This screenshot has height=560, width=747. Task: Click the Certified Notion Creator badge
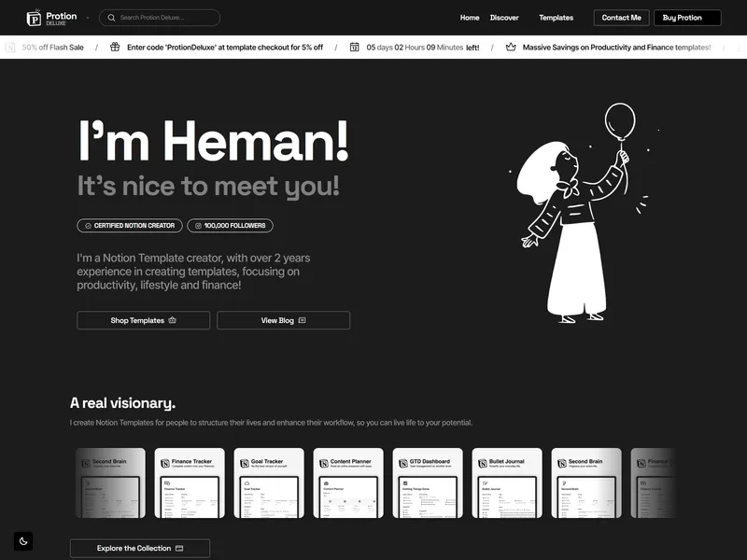130,225
